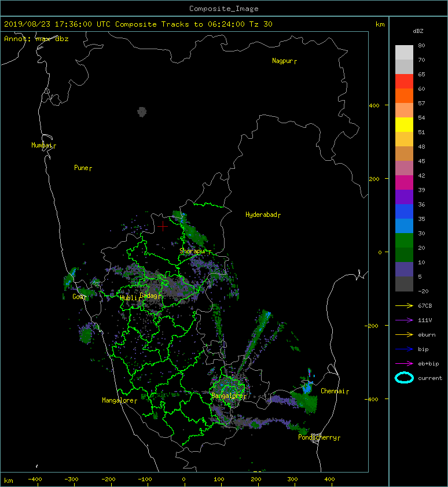Click the cyan current ellipse legend icon
448x487 pixels.
[x=404, y=378]
